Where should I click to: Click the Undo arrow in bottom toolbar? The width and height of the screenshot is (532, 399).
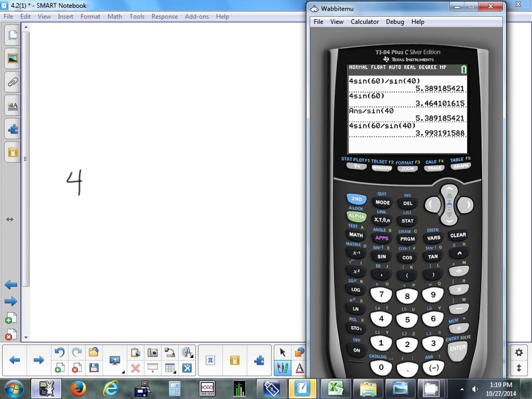coord(60,352)
